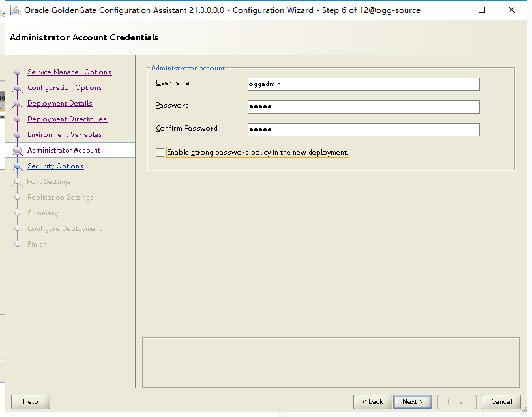Viewport: 532px width, 417px height.
Task: Open the Service Manager Options step
Action: (x=70, y=72)
